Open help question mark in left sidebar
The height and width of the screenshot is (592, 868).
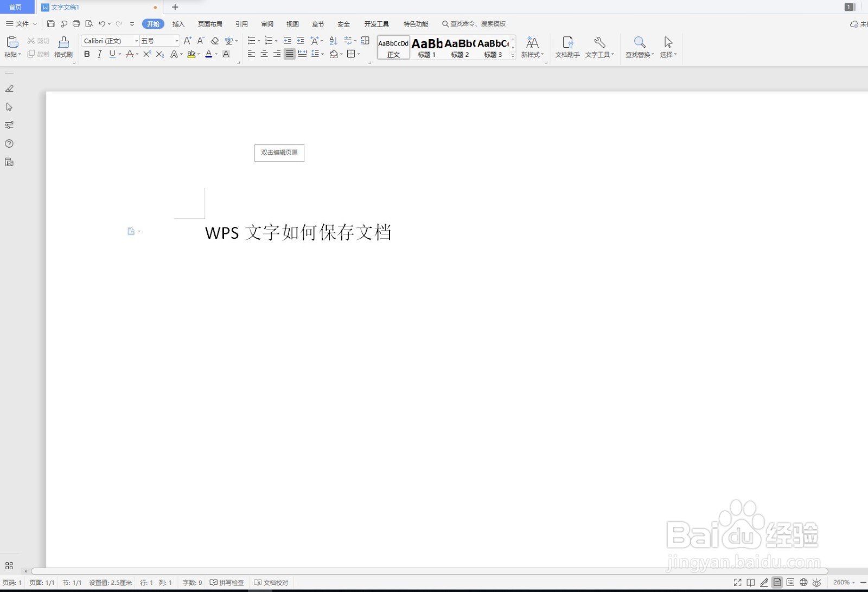pos(9,143)
